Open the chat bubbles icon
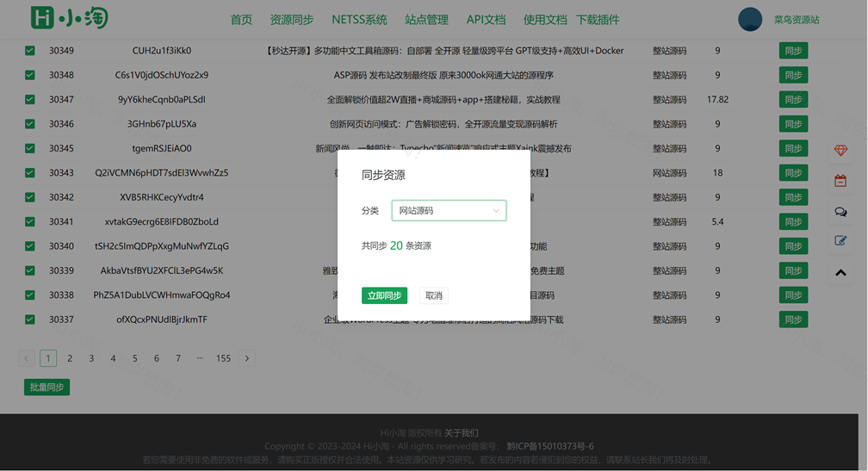This screenshot has width=868, height=471. point(840,212)
